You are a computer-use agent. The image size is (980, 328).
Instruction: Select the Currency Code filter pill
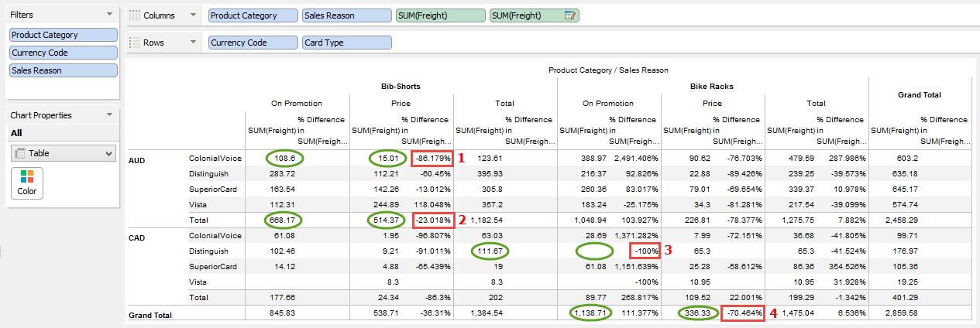[x=63, y=53]
